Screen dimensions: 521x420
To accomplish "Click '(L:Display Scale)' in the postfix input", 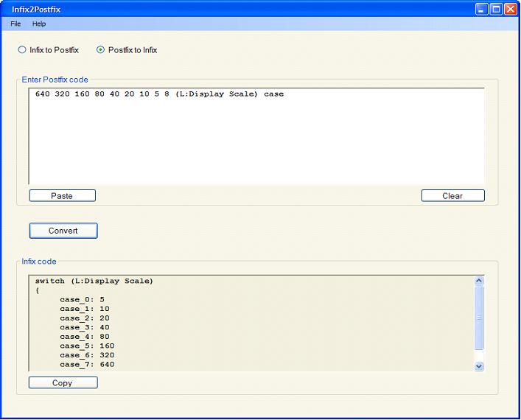I will (x=217, y=94).
